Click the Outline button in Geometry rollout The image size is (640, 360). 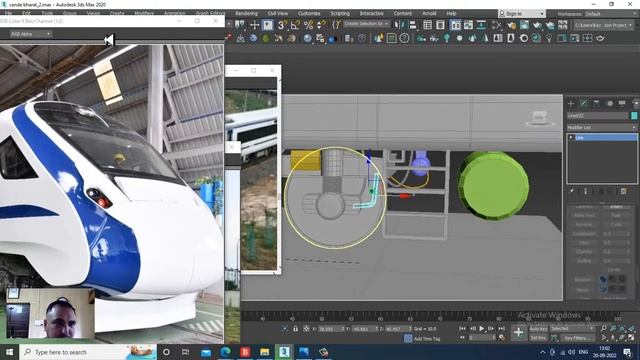pos(584,260)
